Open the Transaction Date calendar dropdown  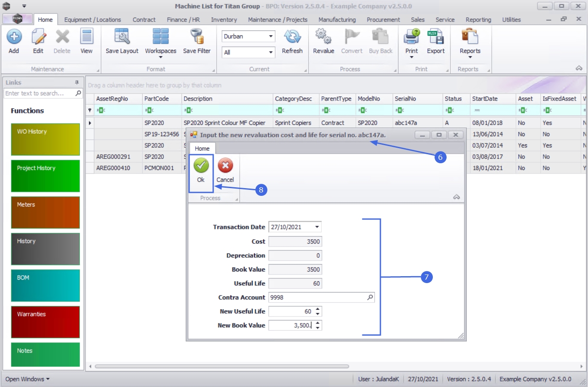[x=317, y=227]
